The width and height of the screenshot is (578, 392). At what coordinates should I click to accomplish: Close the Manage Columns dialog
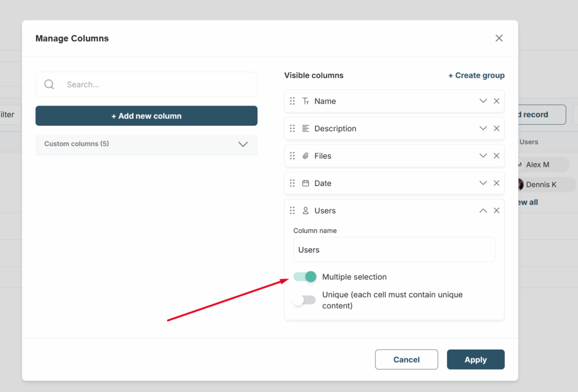[499, 38]
